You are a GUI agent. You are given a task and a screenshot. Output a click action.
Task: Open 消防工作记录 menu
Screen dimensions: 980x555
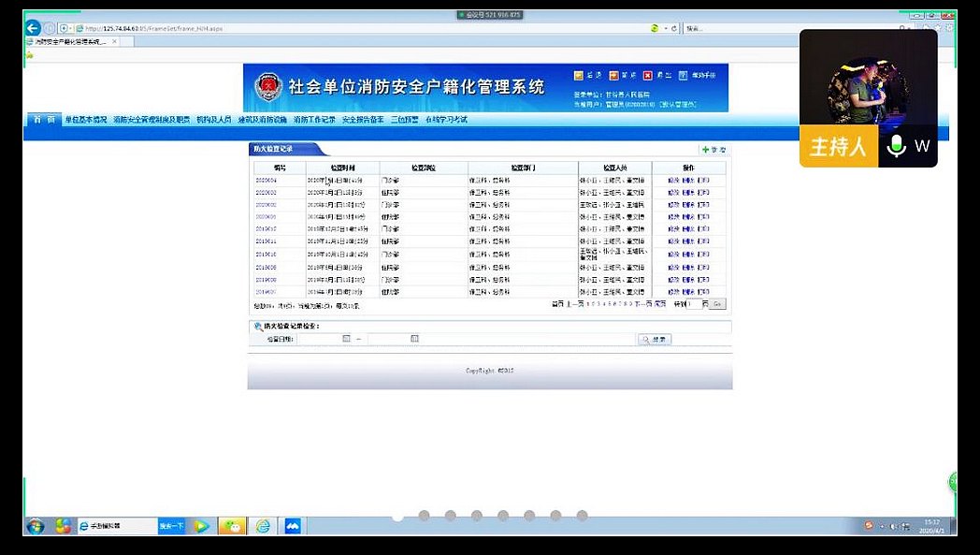[314, 120]
